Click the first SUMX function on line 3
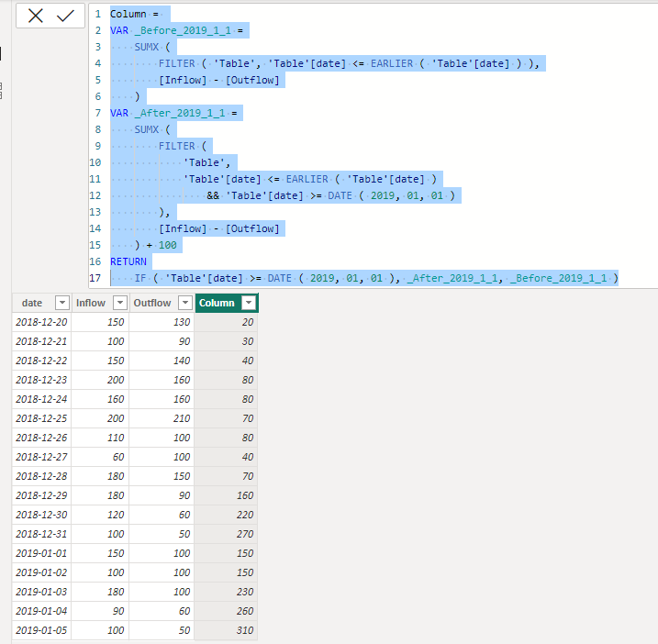The height and width of the screenshot is (644, 658). pos(147,47)
